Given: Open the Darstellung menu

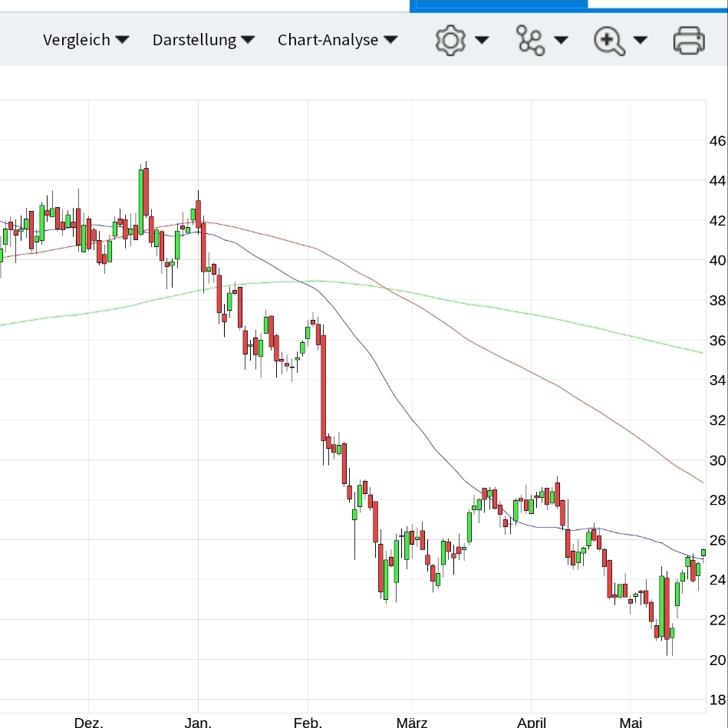Looking at the screenshot, I should pyautogui.click(x=203, y=40).
